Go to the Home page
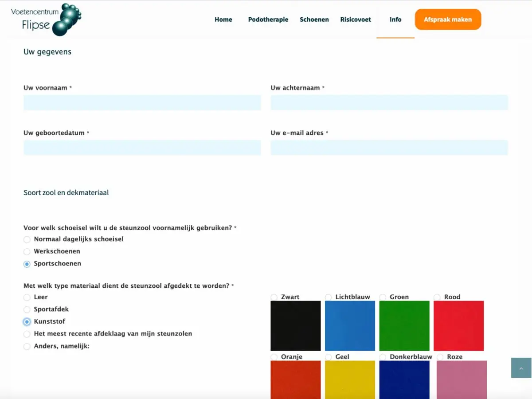Viewport: 532px width, 399px height. [x=223, y=20]
